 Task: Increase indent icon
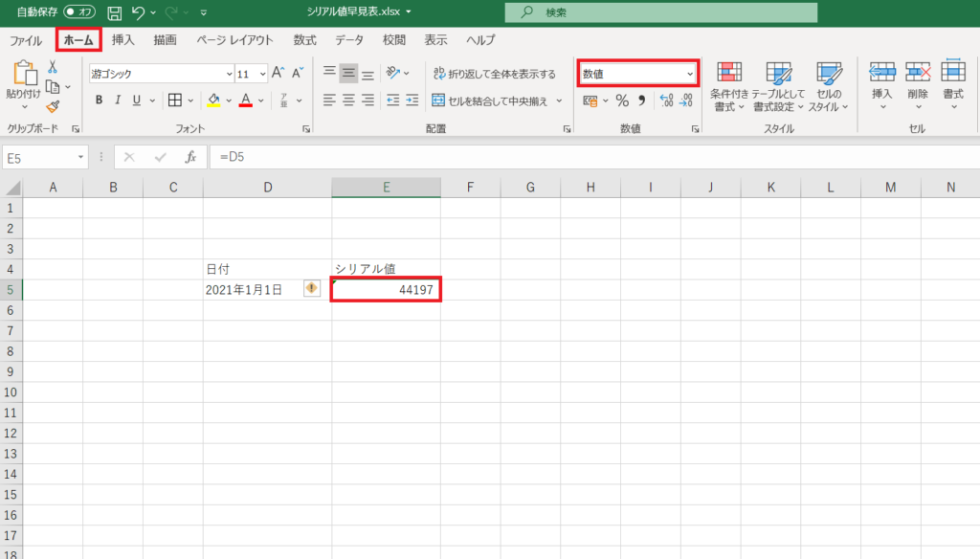[x=412, y=101]
